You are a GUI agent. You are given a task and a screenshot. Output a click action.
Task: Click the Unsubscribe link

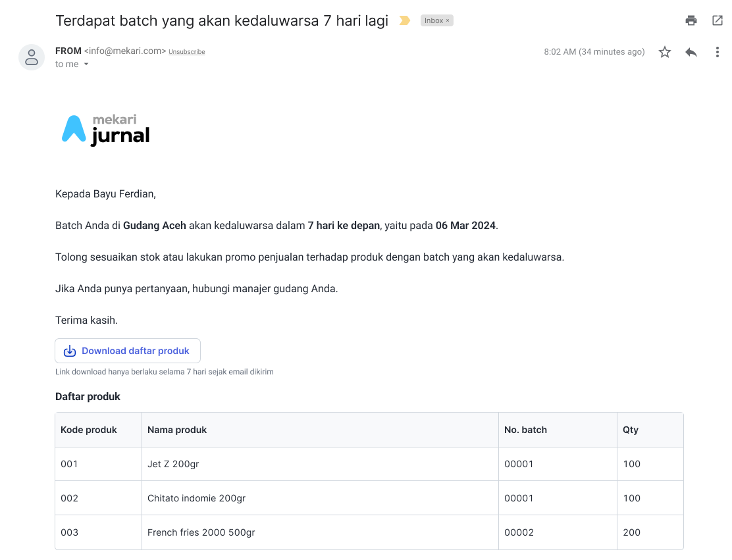[x=186, y=52]
